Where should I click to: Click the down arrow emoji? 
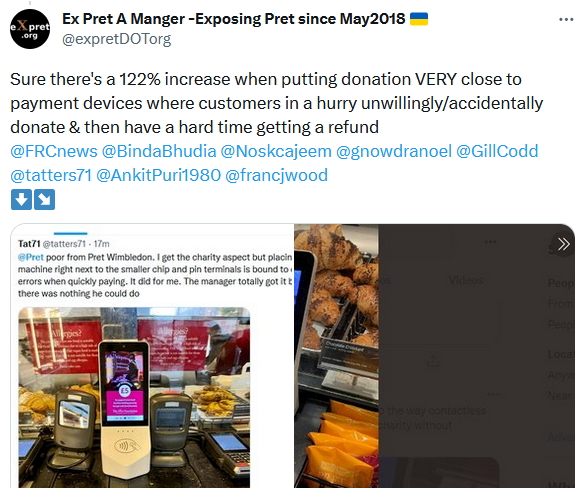coord(21,199)
